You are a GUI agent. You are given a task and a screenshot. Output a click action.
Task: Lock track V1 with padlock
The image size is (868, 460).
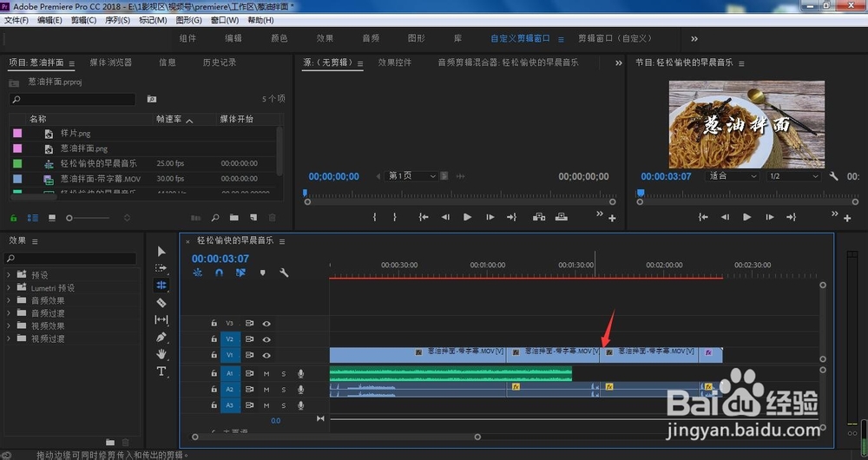click(214, 355)
